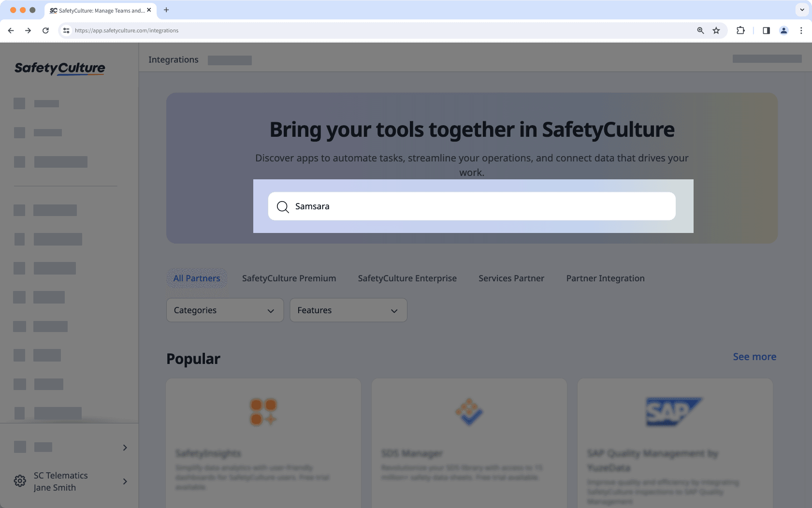Switch to the SafetyCulture Premium tab
Viewport: 812px width, 508px height.
(x=289, y=278)
